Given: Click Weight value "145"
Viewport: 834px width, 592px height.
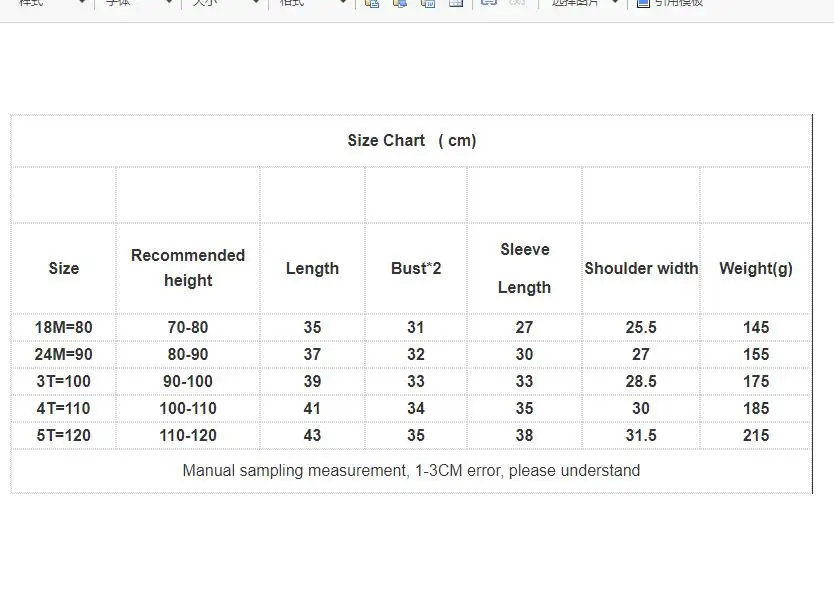Looking at the screenshot, I should click(756, 327).
